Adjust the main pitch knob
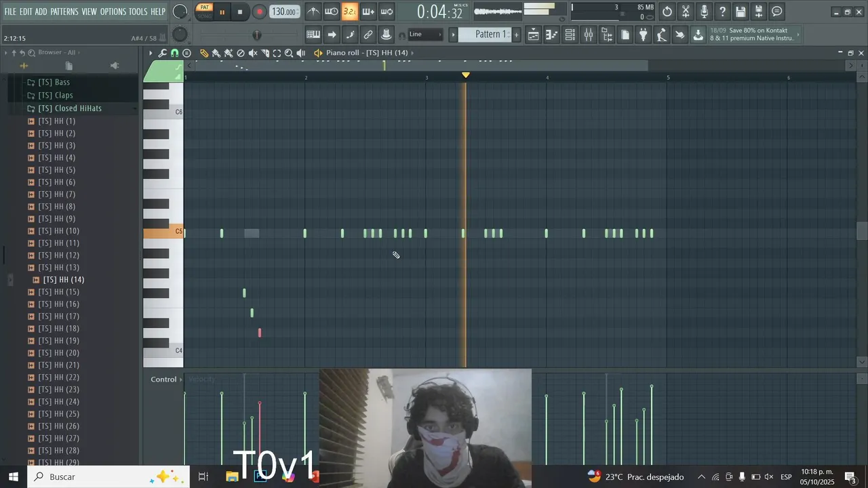868x488 pixels. (180, 35)
